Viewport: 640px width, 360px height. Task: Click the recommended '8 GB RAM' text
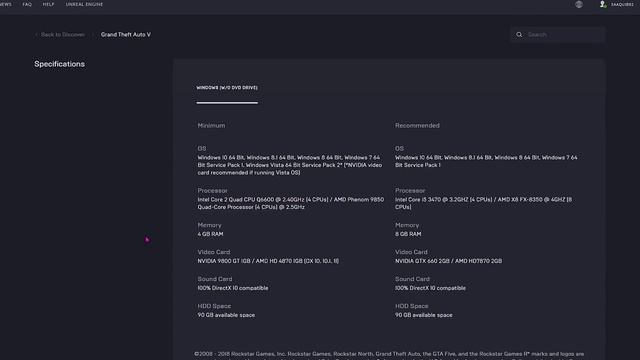408,234
